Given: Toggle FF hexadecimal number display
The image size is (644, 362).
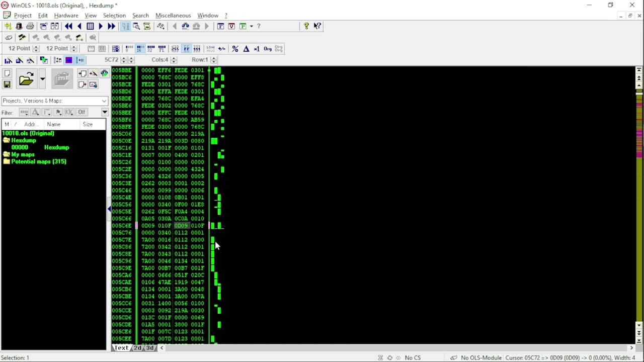Looking at the screenshot, I should [186, 49].
